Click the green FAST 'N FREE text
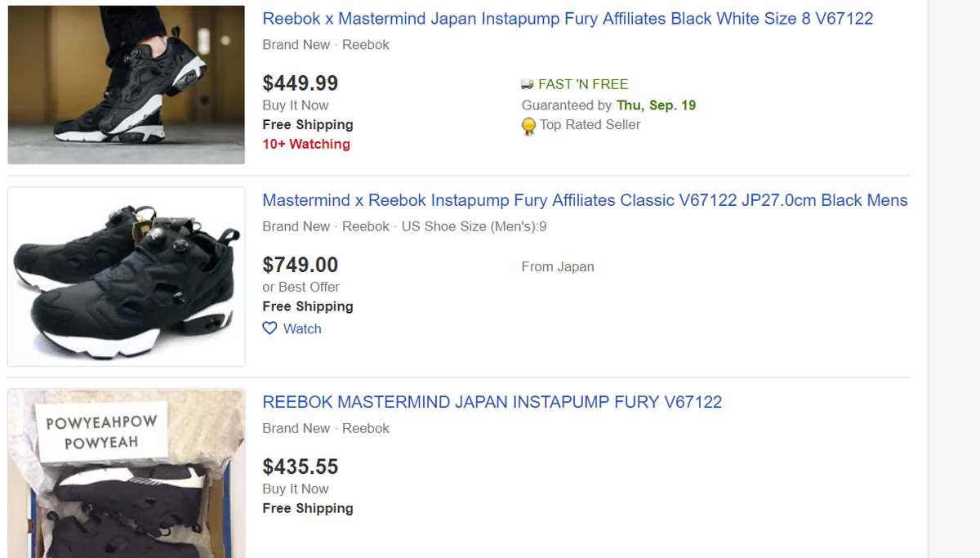Screen dimensions: 980x558 click(x=583, y=84)
